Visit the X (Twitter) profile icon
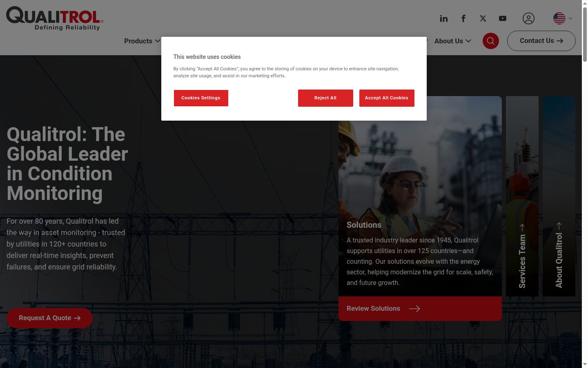Image resolution: width=588 pixels, height=368 pixels. [x=483, y=18]
